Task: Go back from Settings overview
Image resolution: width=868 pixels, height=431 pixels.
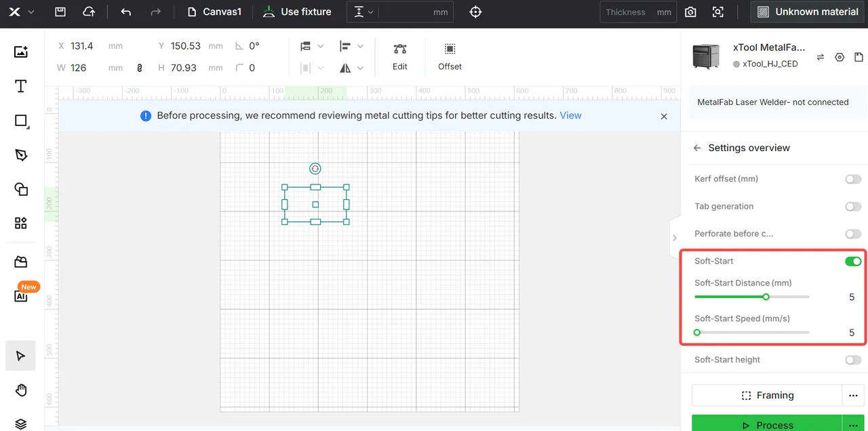Action: tap(697, 148)
